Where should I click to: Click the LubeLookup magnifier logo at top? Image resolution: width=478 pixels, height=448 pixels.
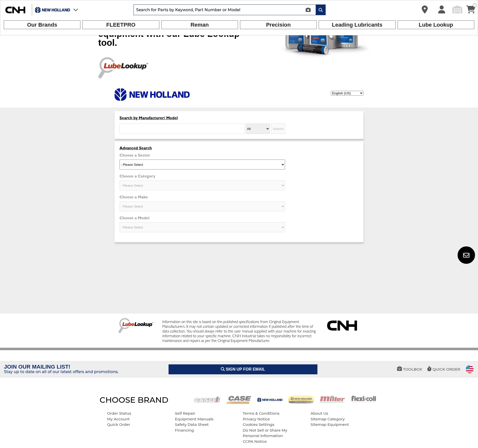123,67
